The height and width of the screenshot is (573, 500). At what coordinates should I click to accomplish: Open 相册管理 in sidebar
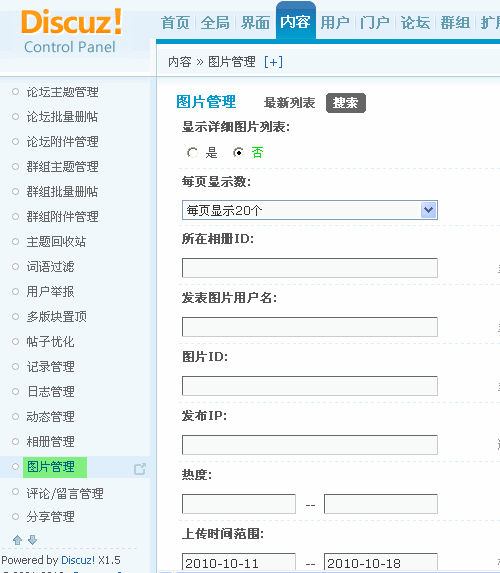(x=50, y=441)
